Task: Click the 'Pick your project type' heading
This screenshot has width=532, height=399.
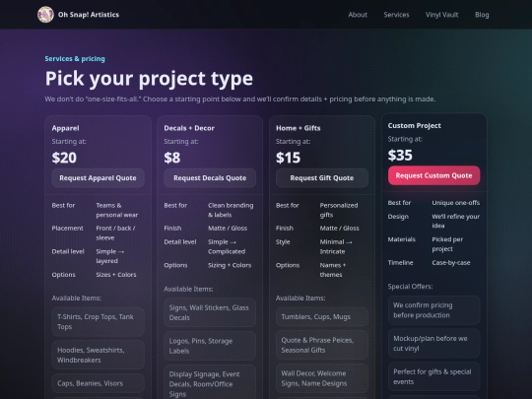Action: pos(149,79)
